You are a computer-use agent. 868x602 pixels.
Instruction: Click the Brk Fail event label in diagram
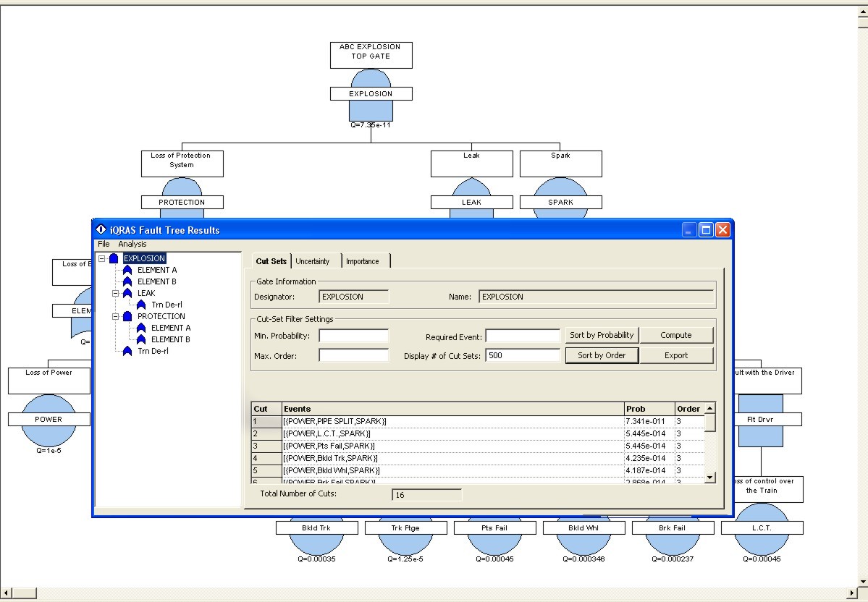point(673,528)
